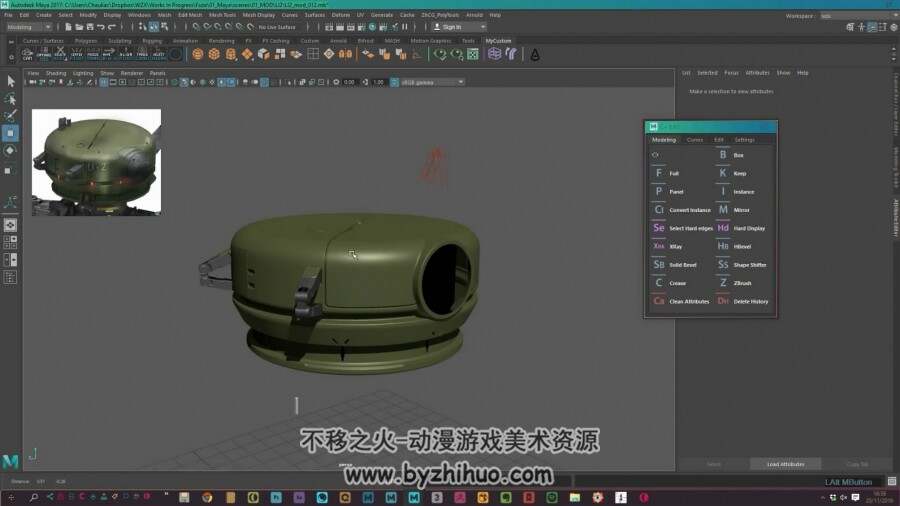This screenshot has height=506, width=900.
Task: Toggle the highlighted select by component mode icon
Action: coord(154,27)
